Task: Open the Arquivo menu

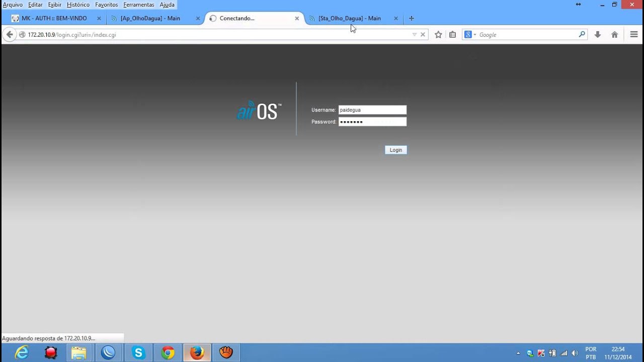Action: (13, 5)
